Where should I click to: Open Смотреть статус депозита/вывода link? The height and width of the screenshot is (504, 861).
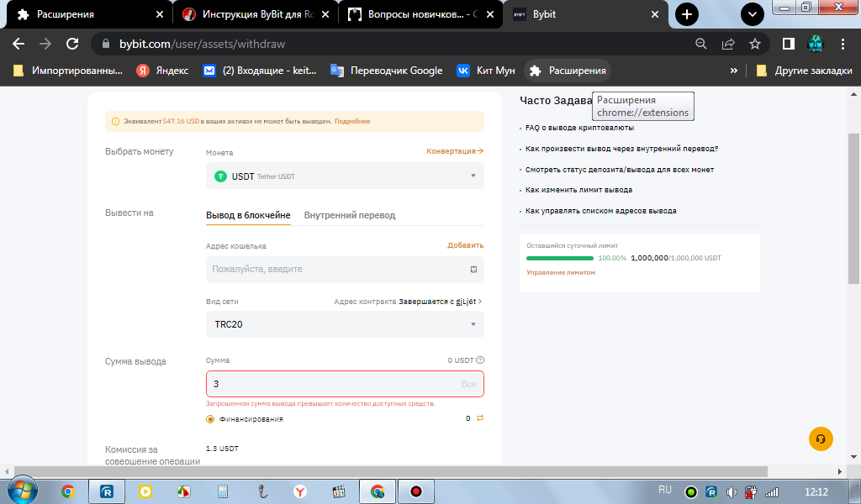click(620, 170)
